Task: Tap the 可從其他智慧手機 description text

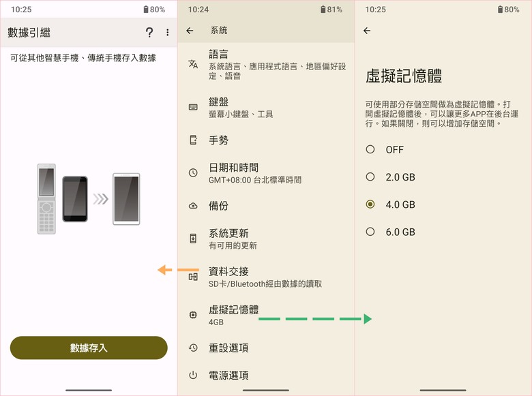Action: (x=83, y=58)
